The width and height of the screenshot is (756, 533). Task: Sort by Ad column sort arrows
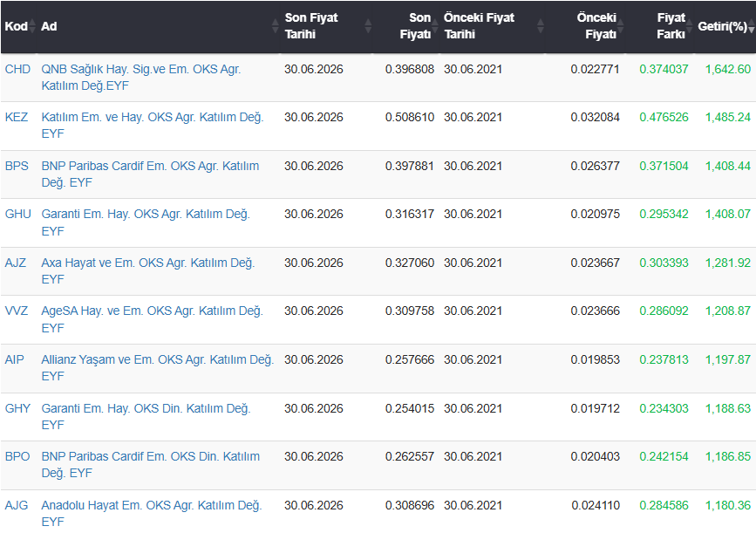coord(275,26)
